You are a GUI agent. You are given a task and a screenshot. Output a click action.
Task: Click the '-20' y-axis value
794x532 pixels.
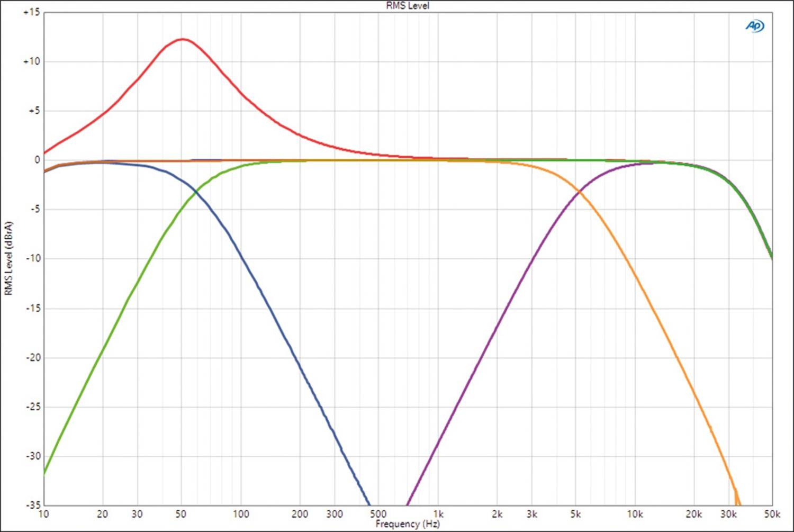[33, 357]
